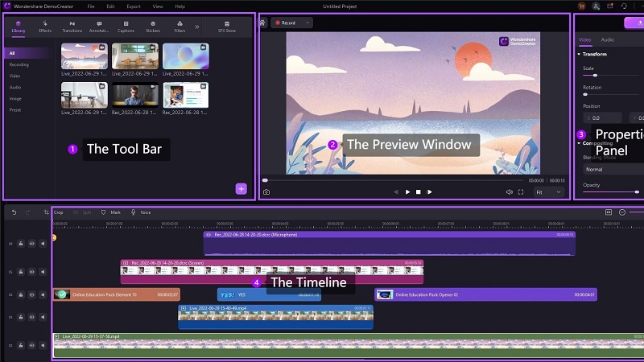Click the home icon above preview
644x362 pixels.
[x=262, y=23]
